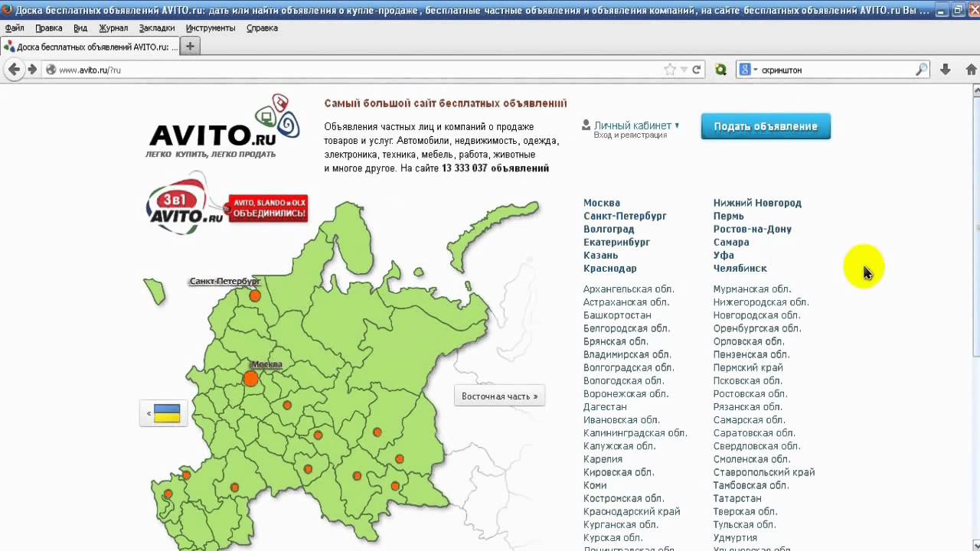The image size is (980, 551).
Task: Click the Firefox icon in title bar
Action: (x=7, y=10)
